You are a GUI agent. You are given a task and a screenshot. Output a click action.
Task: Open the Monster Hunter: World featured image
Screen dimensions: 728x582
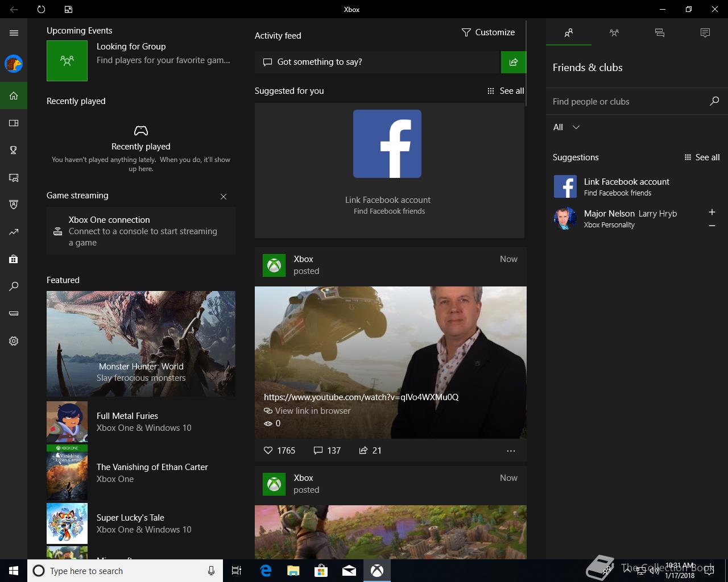141,343
